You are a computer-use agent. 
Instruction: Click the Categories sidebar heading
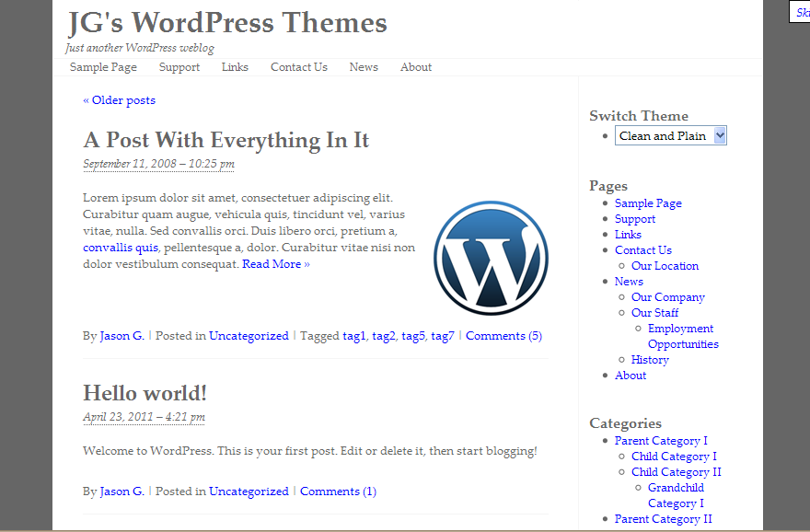(625, 423)
